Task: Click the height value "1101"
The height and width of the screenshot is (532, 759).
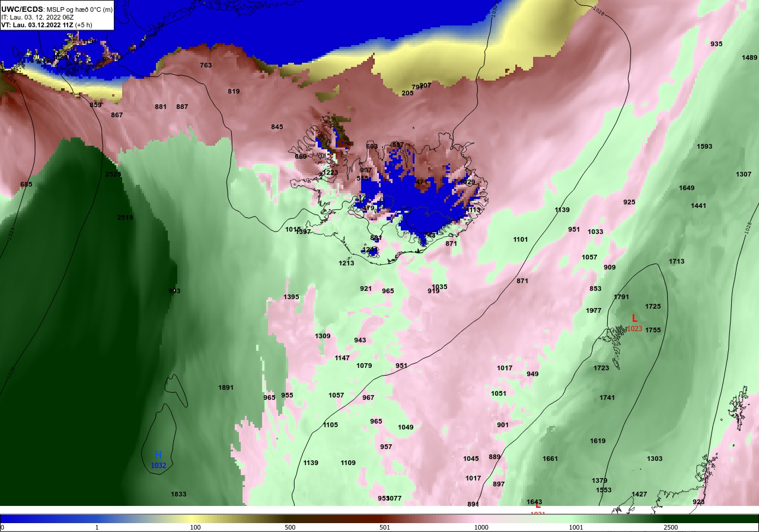Action: (521, 239)
